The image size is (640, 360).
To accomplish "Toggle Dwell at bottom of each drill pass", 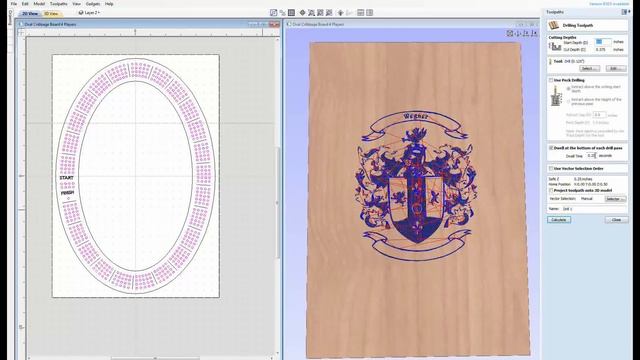I will (551, 148).
